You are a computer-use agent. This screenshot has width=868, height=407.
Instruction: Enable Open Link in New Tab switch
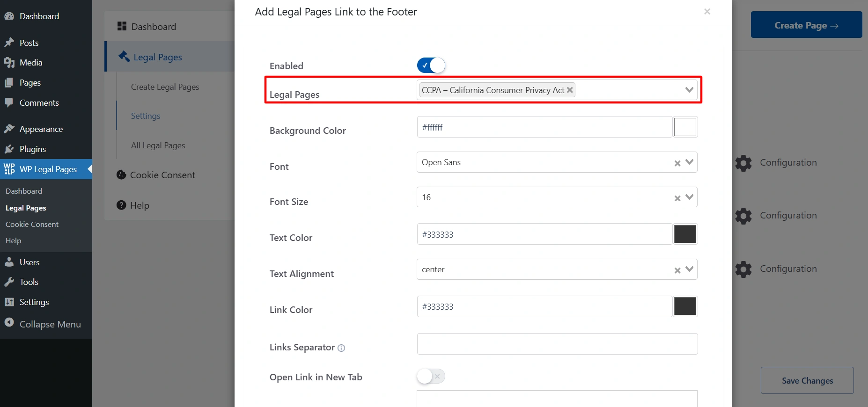pyautogui.click(x=431, y=376)
